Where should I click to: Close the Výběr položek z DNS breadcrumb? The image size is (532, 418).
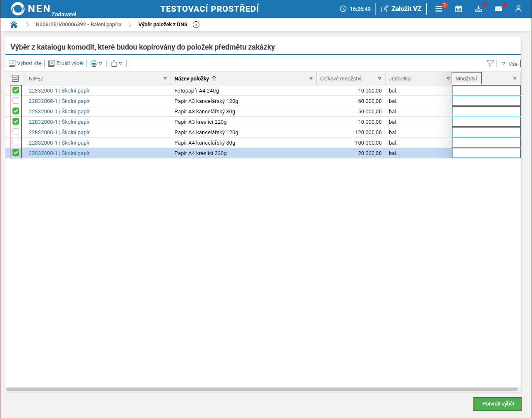(x=196, y=25)
